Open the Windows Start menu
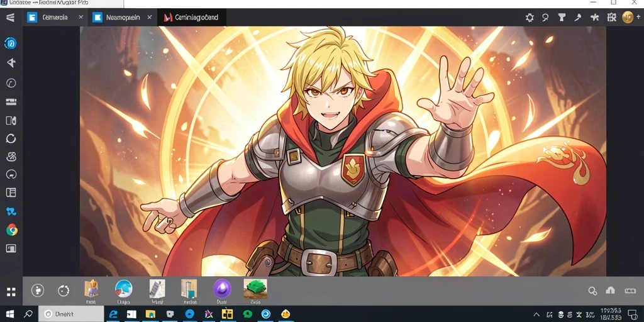This screenshot has height=322, width=644. (x=10, y=314)
